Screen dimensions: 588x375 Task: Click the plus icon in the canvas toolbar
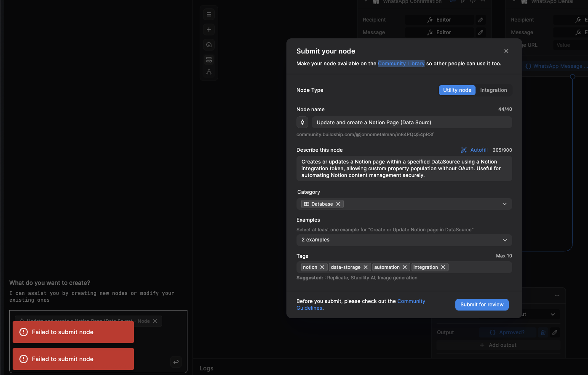pos(209,29)
